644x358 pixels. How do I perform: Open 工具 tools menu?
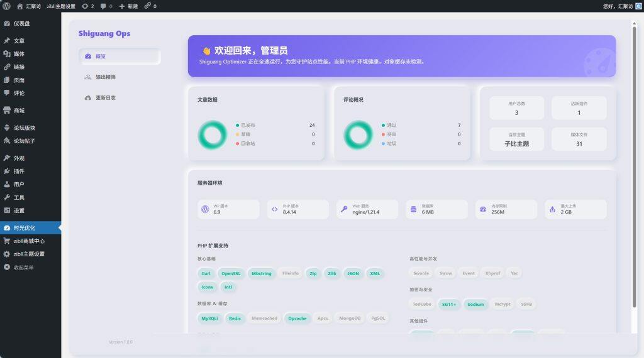click(30, 197)
